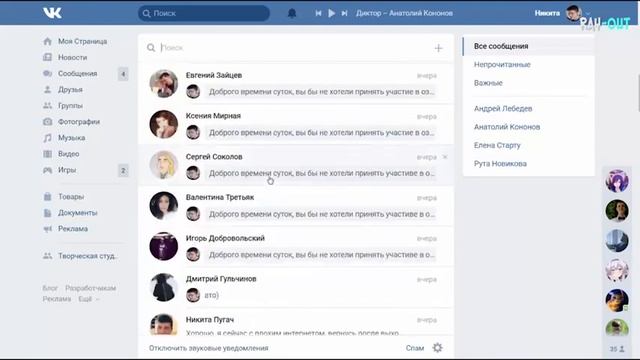Open chat with Ксения Мирная
Image resolution: width=640 pixels, height=360 pixels.
pyautogui.click(x=296, y=124)
